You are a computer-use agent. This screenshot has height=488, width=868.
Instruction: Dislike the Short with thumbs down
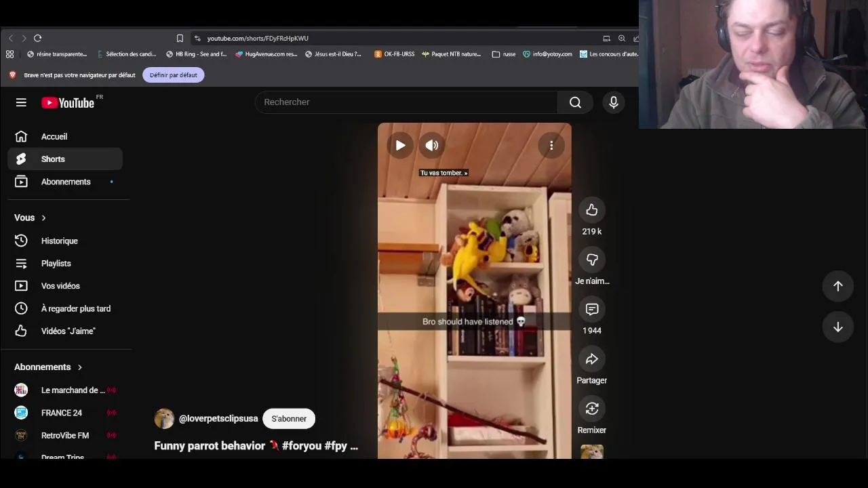(592, 260)
